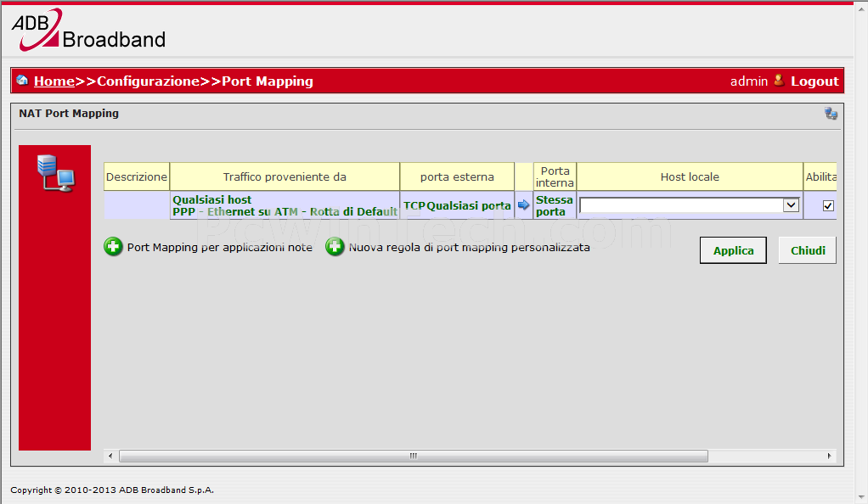This screenshot has height=504, width=868.
Task: Click 'Nuova regola di port mapping personalizzata' label
Action: pyautogui.click(x=469, y=247)
